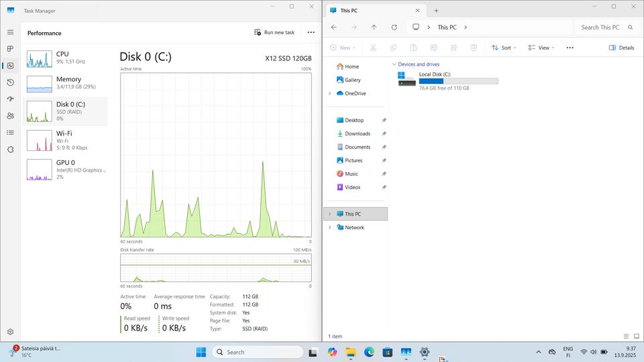Open Microsoft Store from taskbar
Viewport: 644px width, 362px height.
point(387,352)
